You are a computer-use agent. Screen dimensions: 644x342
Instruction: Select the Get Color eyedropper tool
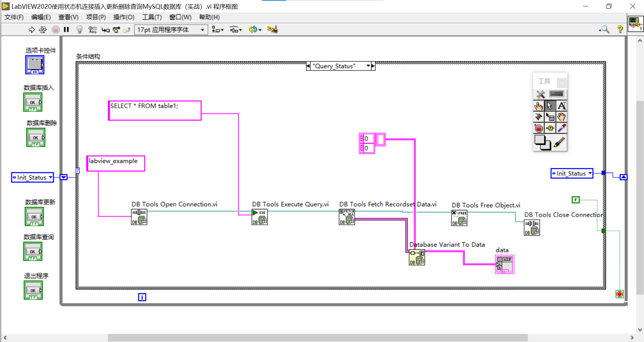pyautogui.click(x=562, y=128)
